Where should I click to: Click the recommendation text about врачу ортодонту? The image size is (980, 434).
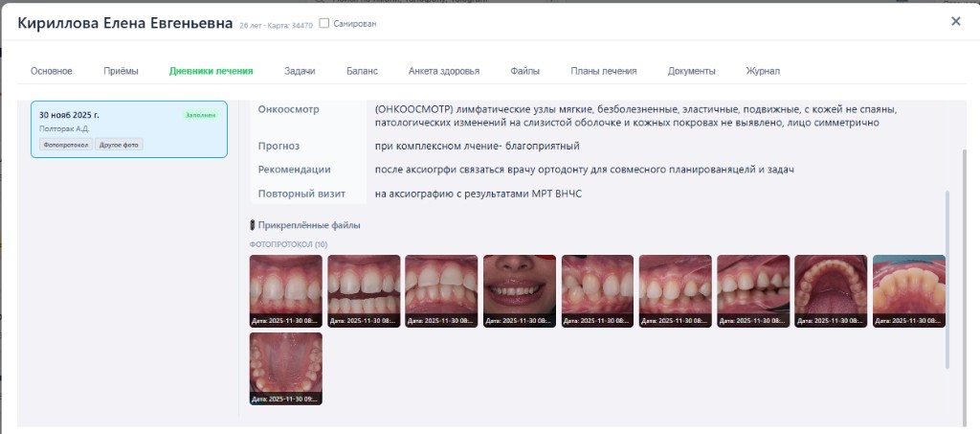point(585,170)
